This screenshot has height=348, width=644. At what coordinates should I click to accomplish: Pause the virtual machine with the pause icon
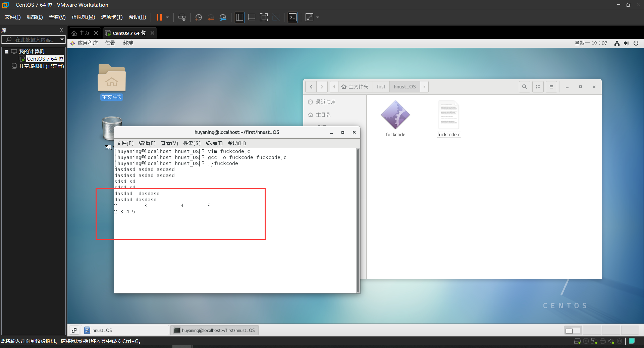point(159,17)
